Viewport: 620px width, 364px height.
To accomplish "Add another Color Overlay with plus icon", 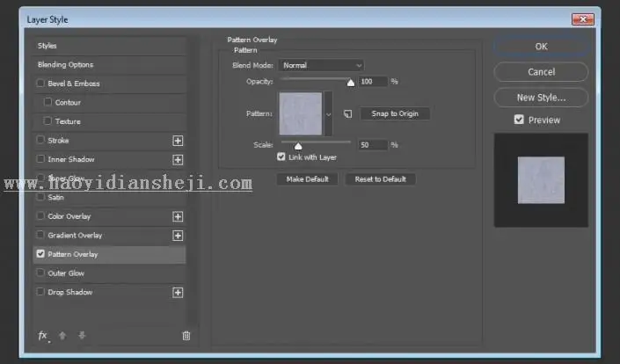I will click(x=178, y=216).
